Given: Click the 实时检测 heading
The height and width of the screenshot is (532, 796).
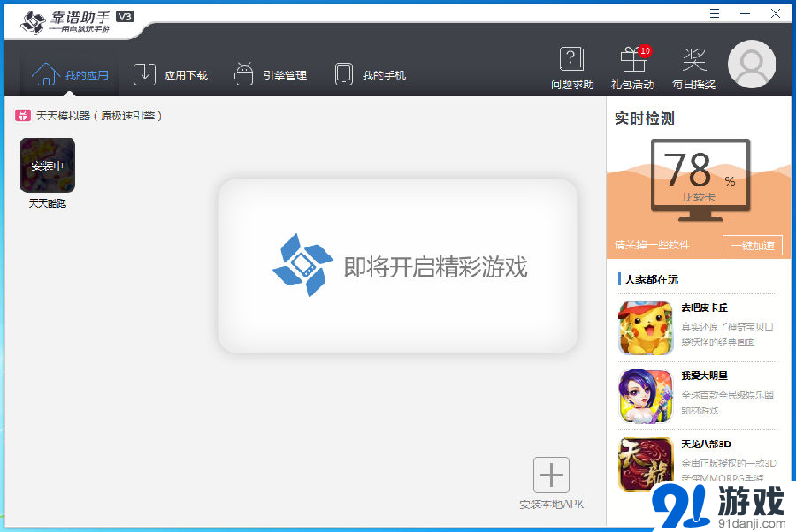Looking at the screenshot, I should tap(644, 118).
